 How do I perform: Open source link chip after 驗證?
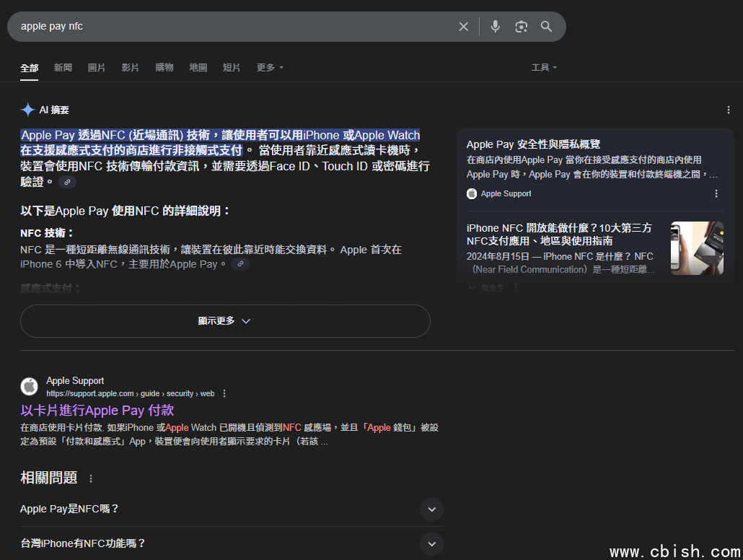(x=67, y=182)
